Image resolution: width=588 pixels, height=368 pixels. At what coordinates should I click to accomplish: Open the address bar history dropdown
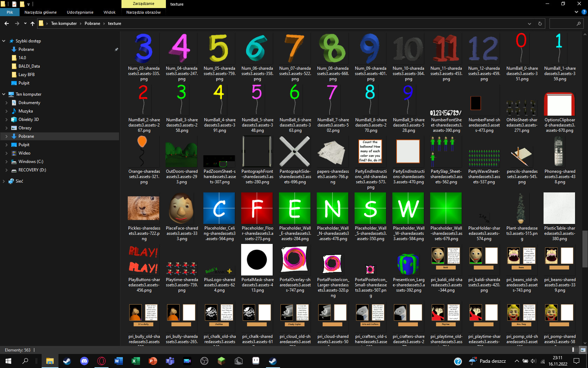[x=529, y=23]
